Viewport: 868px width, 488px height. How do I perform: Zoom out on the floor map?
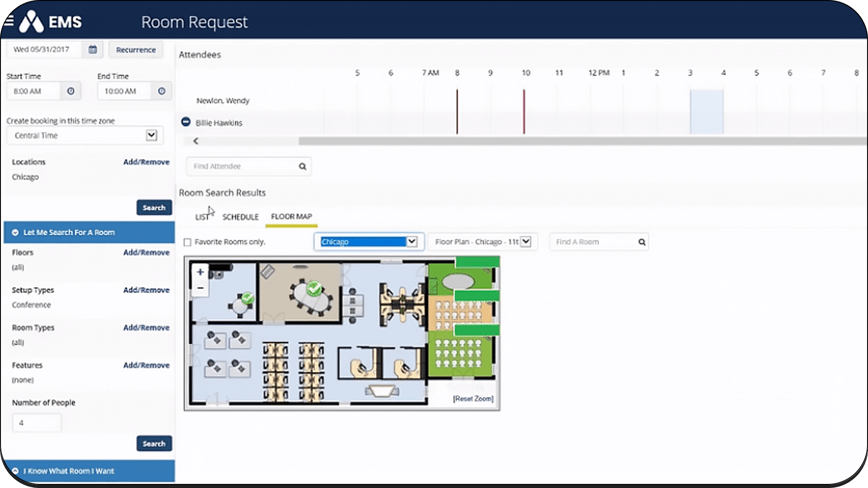point(200,287)
